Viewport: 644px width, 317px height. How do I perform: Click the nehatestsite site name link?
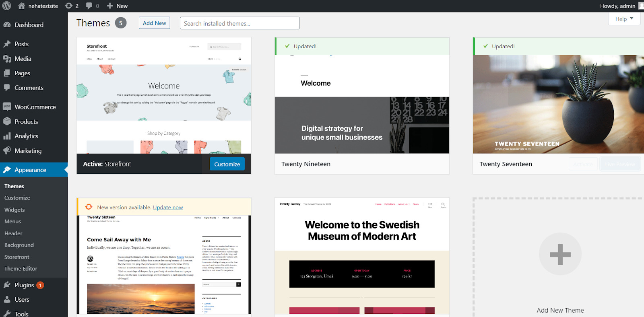click(x=43, y=6)
